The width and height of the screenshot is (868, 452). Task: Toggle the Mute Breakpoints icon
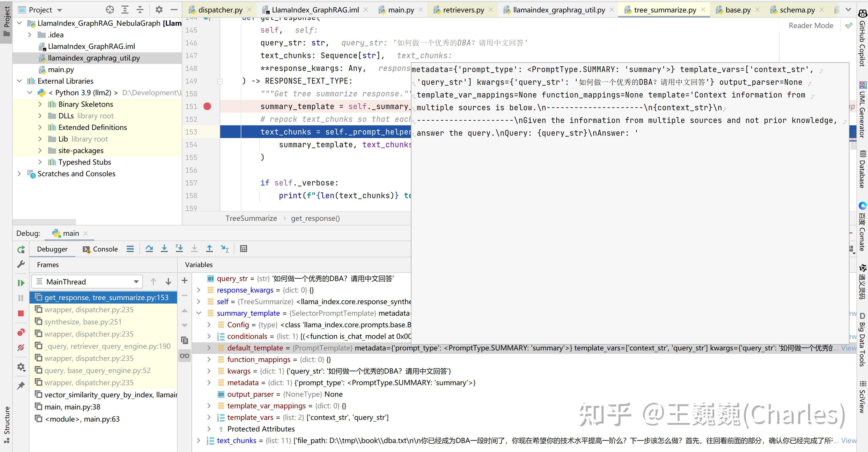[x=21, y=348]
